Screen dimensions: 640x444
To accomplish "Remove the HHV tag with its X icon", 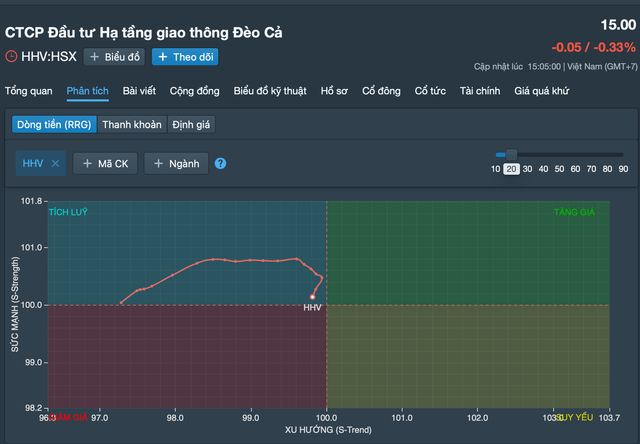I will (56, 164).
